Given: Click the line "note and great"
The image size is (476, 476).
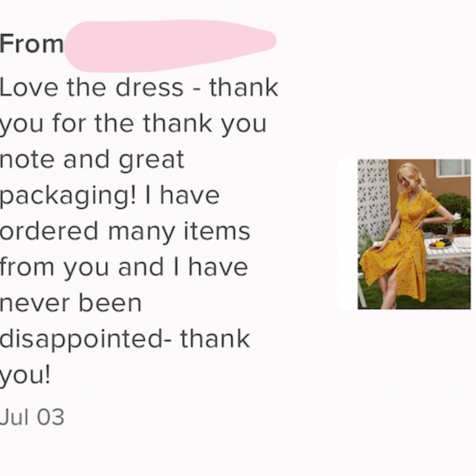Looking at the screenshot, I should (92, 159).
